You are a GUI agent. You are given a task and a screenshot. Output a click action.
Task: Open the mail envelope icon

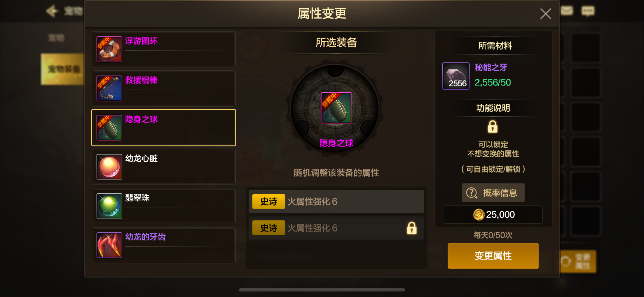point(567,11)
